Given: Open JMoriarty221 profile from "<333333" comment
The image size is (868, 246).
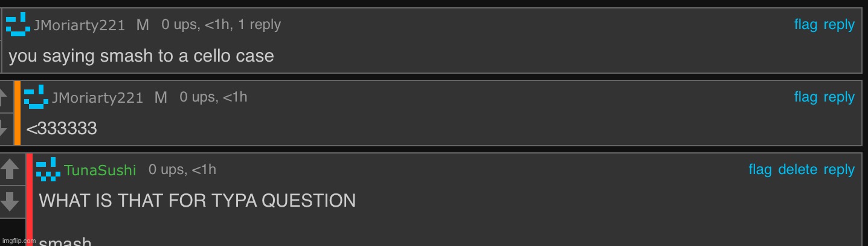Looking at the screenshot, I should click(97, 98).
